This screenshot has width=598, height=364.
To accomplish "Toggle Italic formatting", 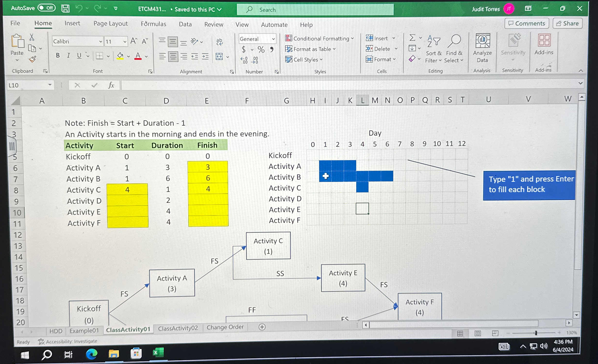I will tap(68, 56).
